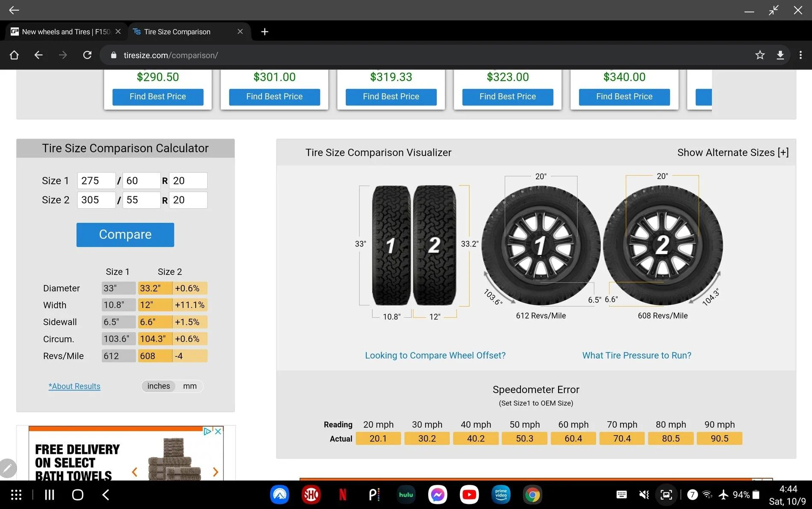Toggle airplane mode in the system tray
Viewport: 812px width, 509px height.
724,494
